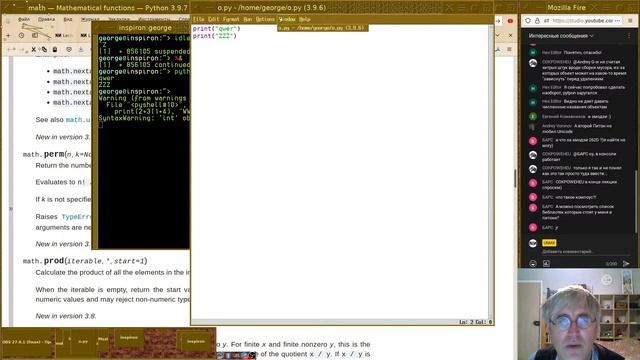
Task: Open the File menu in IDLE editor
Action: pos(198,19)
